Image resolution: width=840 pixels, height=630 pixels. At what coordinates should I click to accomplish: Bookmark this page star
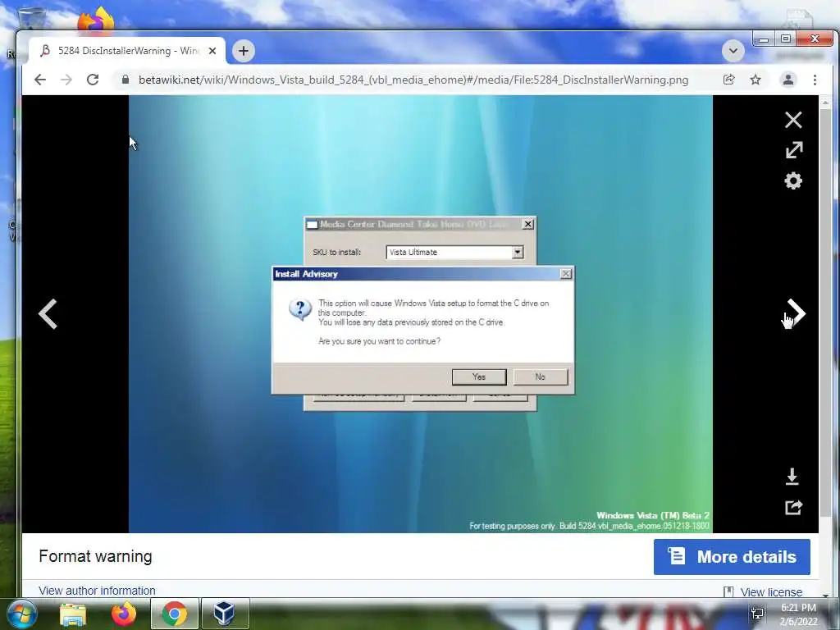(x=756, y=80)
